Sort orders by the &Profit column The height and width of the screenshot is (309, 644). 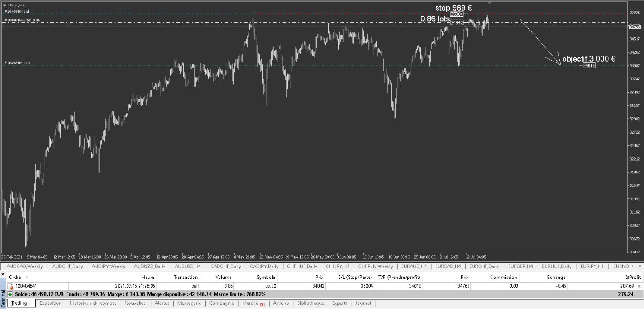pyautogui.click(x=633, y=277)
